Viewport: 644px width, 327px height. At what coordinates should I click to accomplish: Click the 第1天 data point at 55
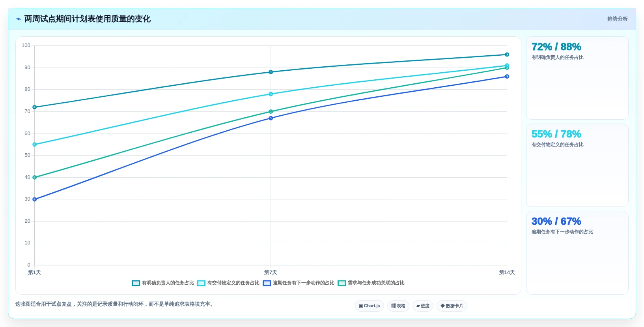tap(35, 145)
